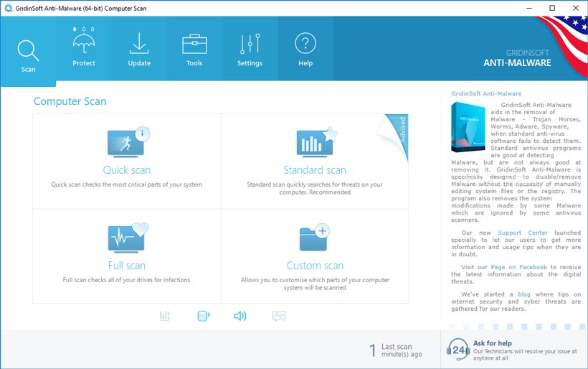The image size is (588, 369).
Task: Switch to the Protect tab
Action: click(84, 48)
